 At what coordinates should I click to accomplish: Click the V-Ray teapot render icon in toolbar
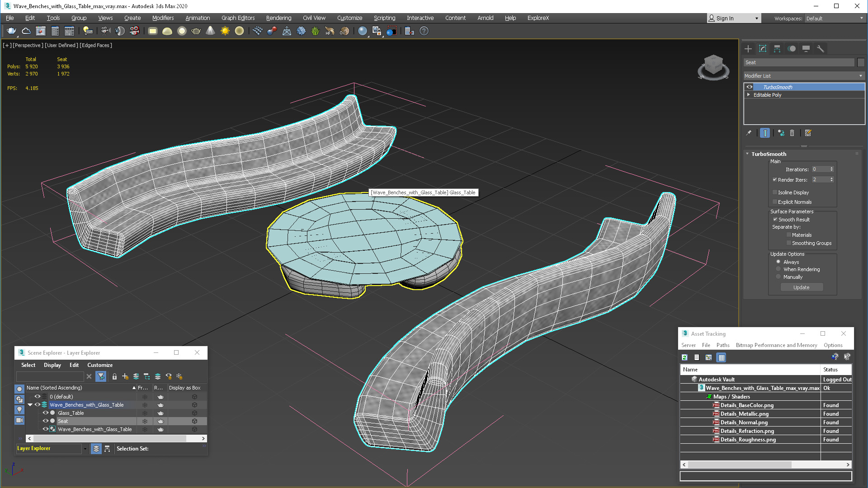12,31
